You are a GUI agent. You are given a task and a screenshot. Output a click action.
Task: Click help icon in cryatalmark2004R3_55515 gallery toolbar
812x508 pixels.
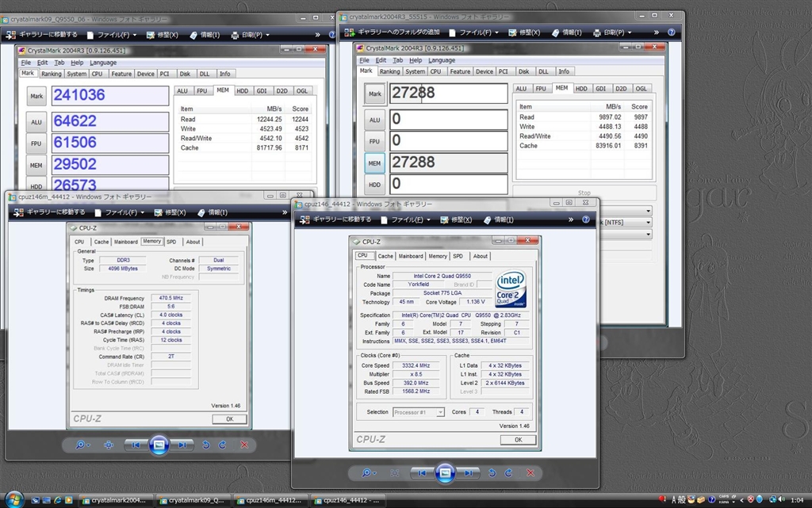[x=671, y=32]
